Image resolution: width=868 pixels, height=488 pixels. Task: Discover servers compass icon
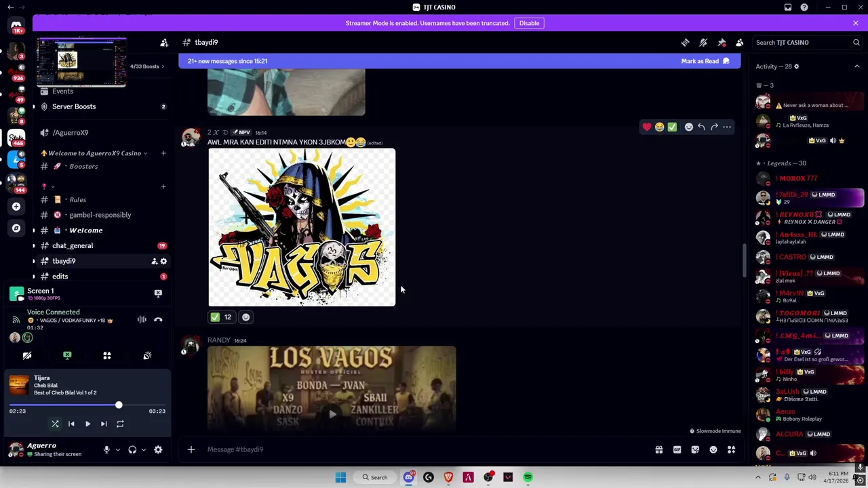16,228
